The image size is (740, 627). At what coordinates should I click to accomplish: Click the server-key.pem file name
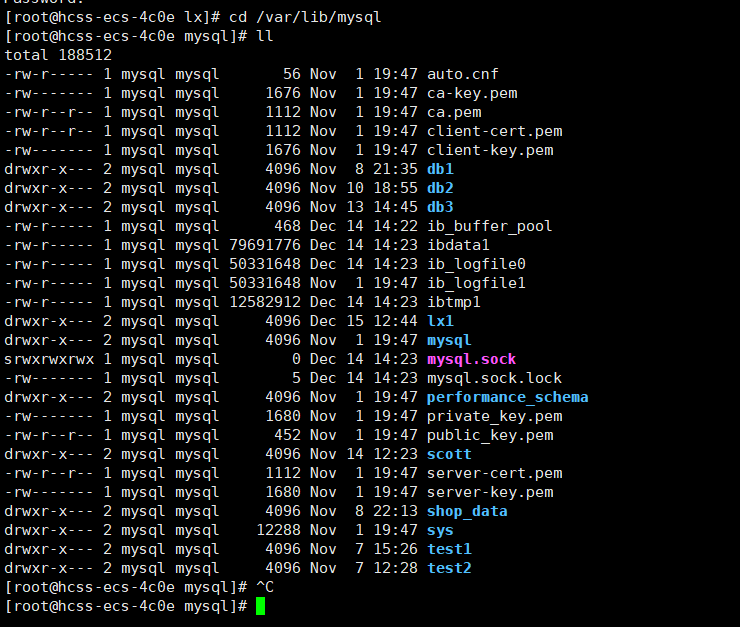click(x=490, y=492)
